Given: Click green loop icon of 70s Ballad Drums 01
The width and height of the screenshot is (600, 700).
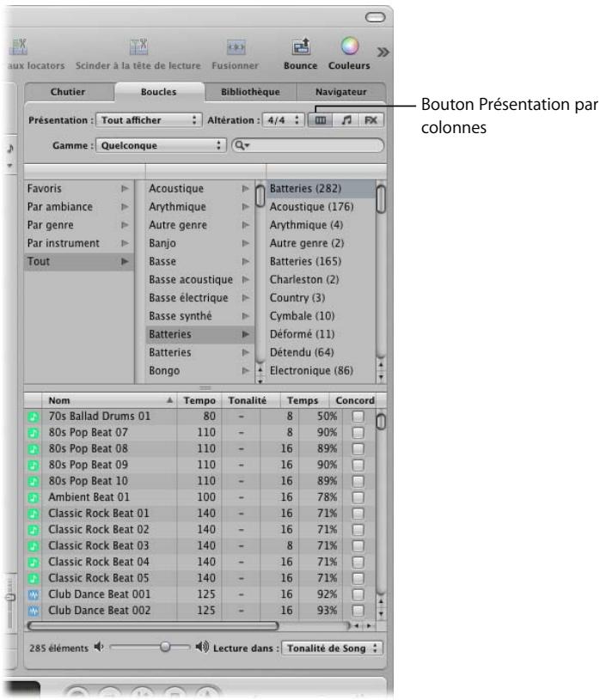Looking at the screenshot, I should point(33,417).
